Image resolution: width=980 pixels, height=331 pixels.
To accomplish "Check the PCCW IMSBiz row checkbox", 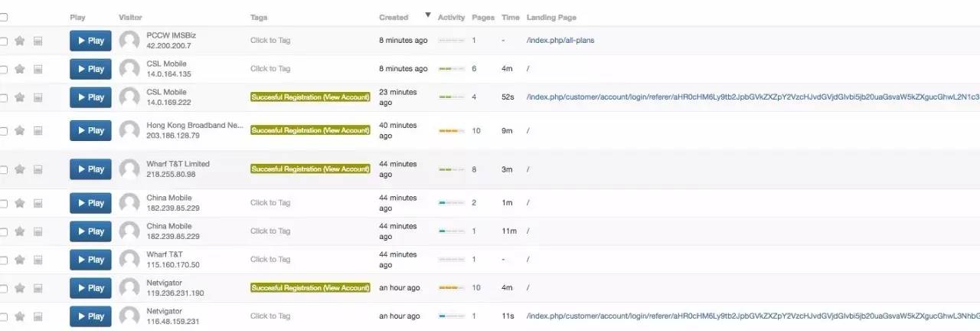I will (x=3, y=41).
